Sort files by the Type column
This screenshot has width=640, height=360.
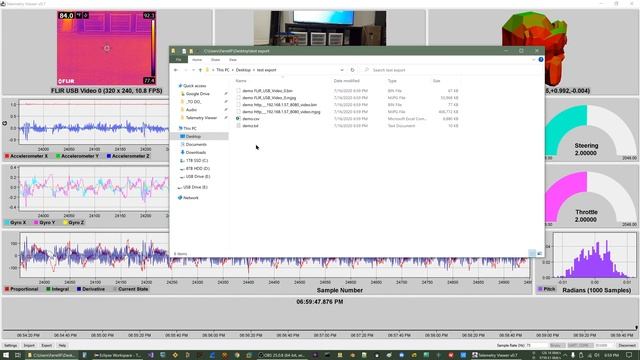point(392,81)
